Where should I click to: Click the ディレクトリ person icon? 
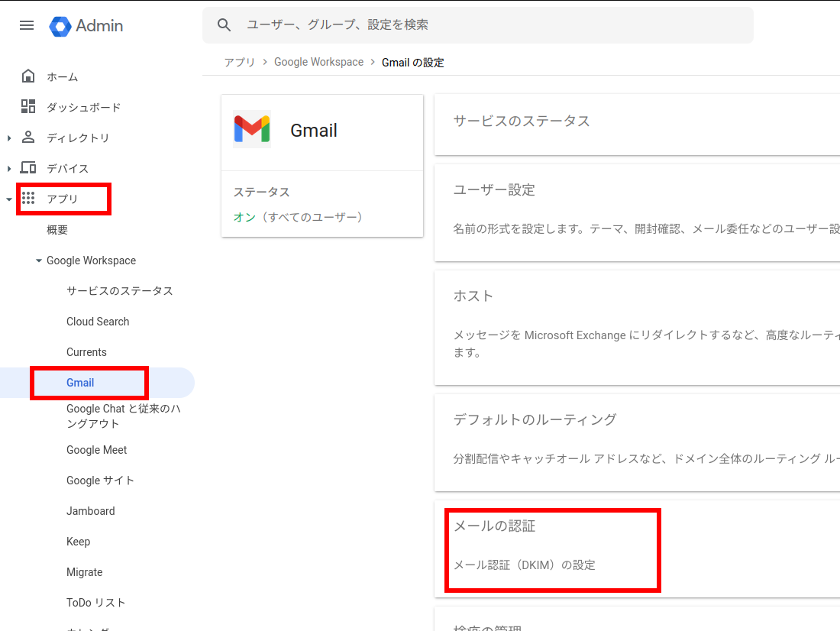(x=28, y=138)
